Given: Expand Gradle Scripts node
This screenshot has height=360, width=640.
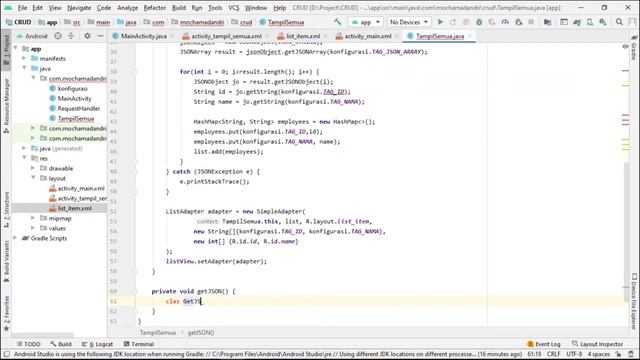Looking at the screenshot, I should click(16, 238).
